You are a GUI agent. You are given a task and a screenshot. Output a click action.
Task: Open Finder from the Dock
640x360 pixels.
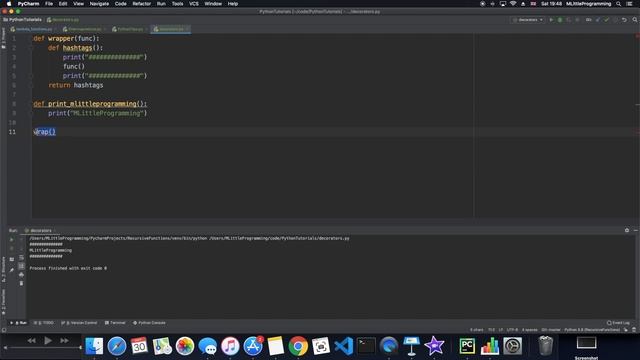coord(94,346)
